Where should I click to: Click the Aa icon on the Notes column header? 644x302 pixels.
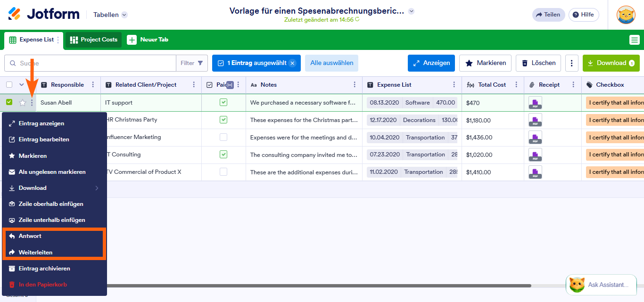tap(255, 84)
